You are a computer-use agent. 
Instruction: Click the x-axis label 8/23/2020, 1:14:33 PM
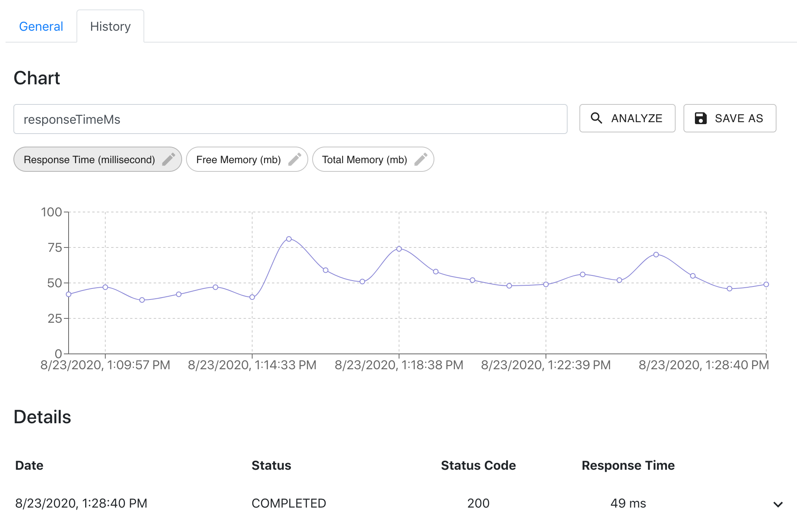pyautogui.click(x=252, y=365)
